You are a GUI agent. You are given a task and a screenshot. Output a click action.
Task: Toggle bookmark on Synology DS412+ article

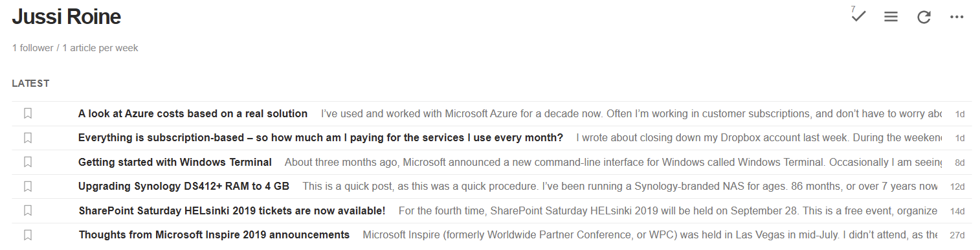[28, 187]
